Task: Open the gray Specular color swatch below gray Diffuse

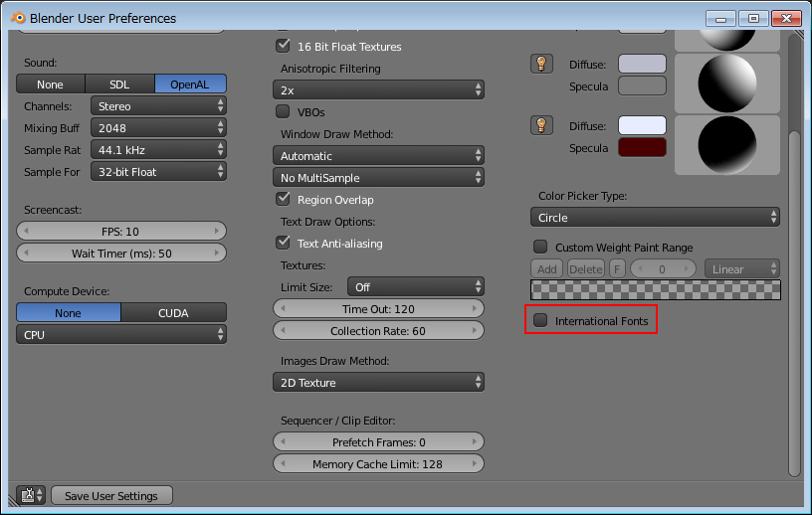Action: [x=642, y=86]
